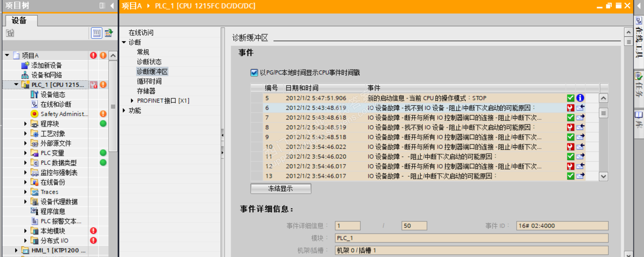
Task: Click the arrow detail icon in event row 11
Action: pyautogui.click(x=580, y=157)
